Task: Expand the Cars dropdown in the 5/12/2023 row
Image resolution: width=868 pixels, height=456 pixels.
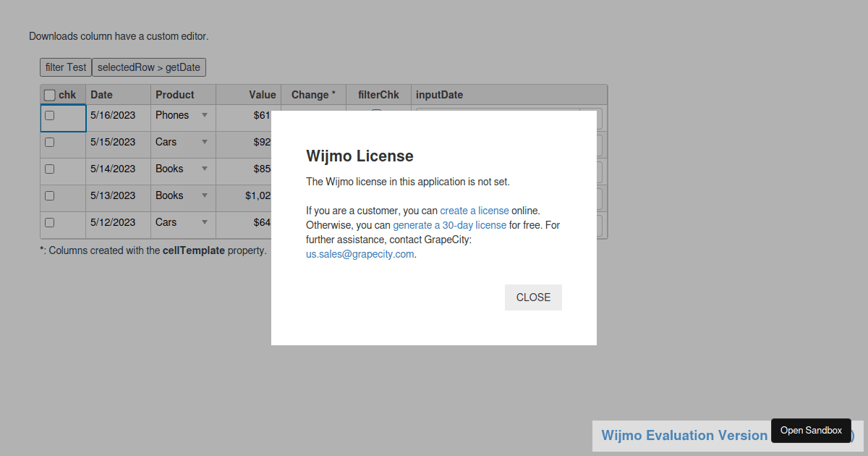Action: (205, 222)
